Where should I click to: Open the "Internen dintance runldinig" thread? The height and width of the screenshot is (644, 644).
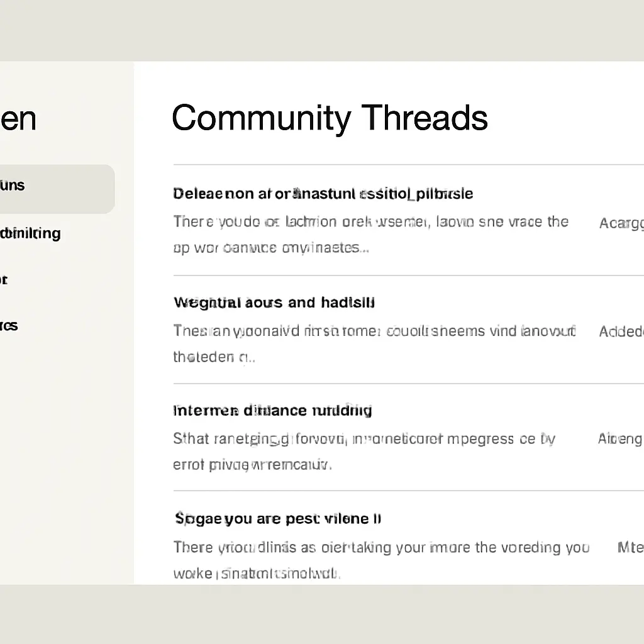pos(272,411)
